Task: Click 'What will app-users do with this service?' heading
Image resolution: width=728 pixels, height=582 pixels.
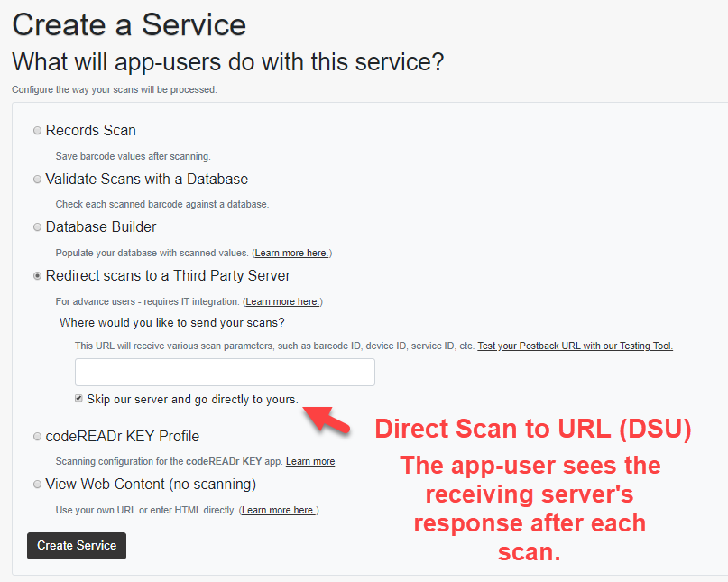Action: click(x=228, y=61)
